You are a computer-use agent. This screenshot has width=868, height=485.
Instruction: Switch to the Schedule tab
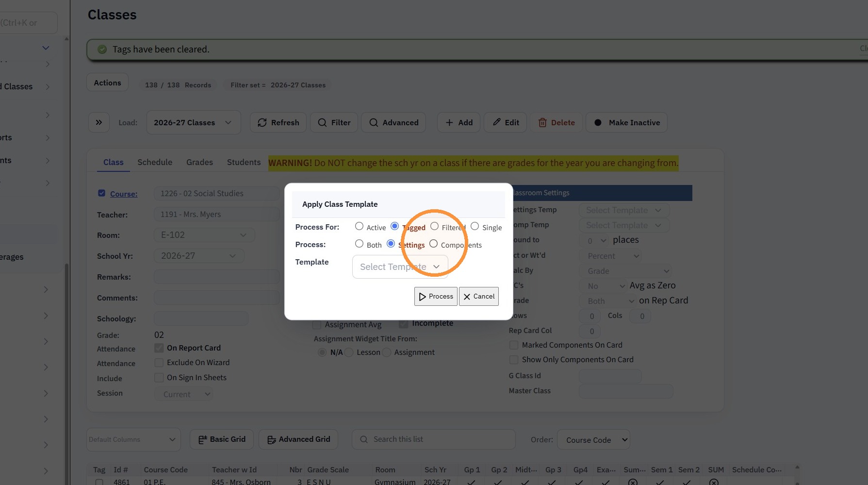[155, 162]
